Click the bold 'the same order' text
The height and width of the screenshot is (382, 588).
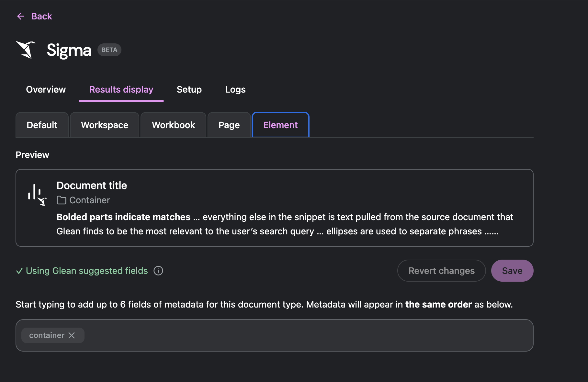[x=438, y=304]
